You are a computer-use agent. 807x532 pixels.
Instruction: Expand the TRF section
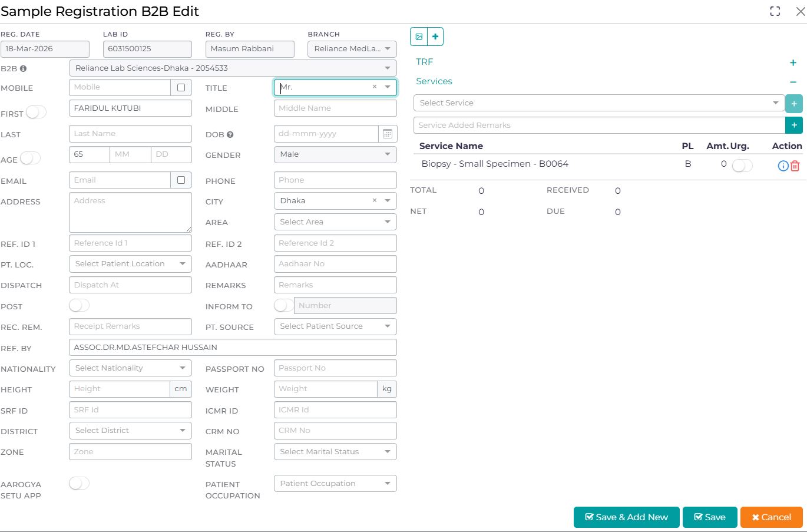[793, 62]
